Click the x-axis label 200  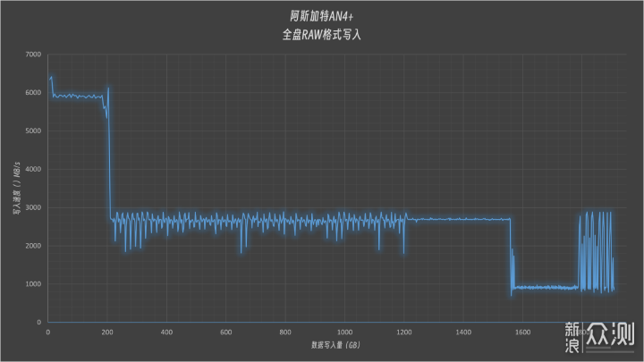coord(107,333)
